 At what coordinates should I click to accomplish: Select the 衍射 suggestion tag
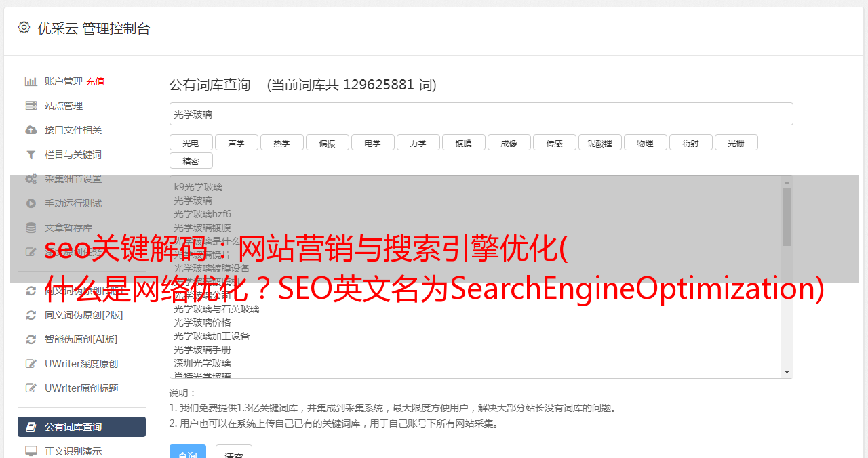(691, 142)
